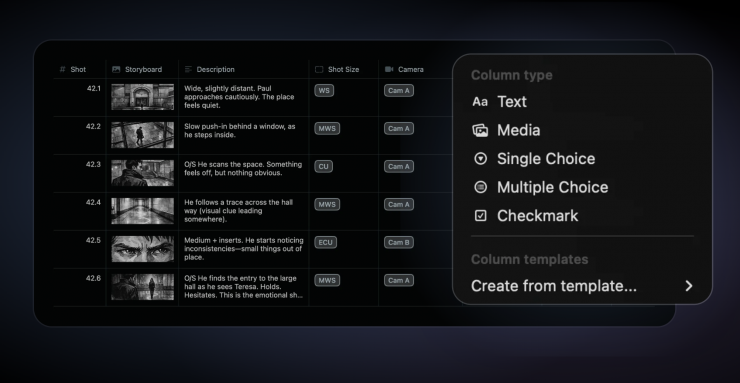Open Create from template submenu
This screenshot has width=740, height=383.
[582, 286]
